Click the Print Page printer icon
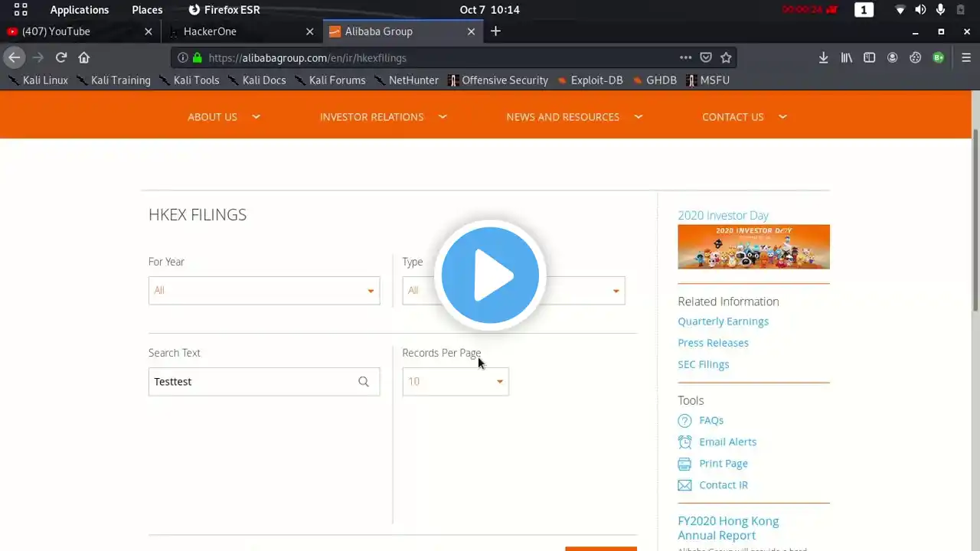Viewport: 980px width, 551px height. click(x=684, y=464)
